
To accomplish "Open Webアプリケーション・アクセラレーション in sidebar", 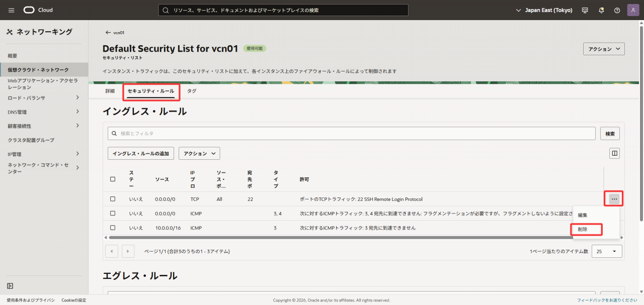I will 43,83.
